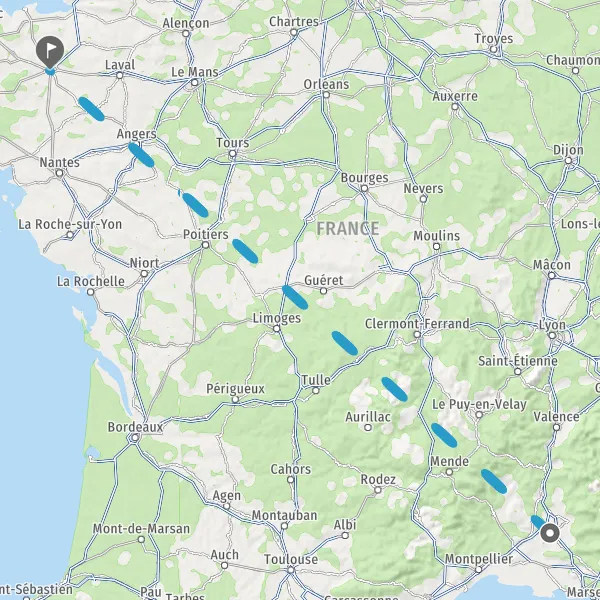Select the La Rochelle city label
The image size is (600, 600).
(91, 282)
